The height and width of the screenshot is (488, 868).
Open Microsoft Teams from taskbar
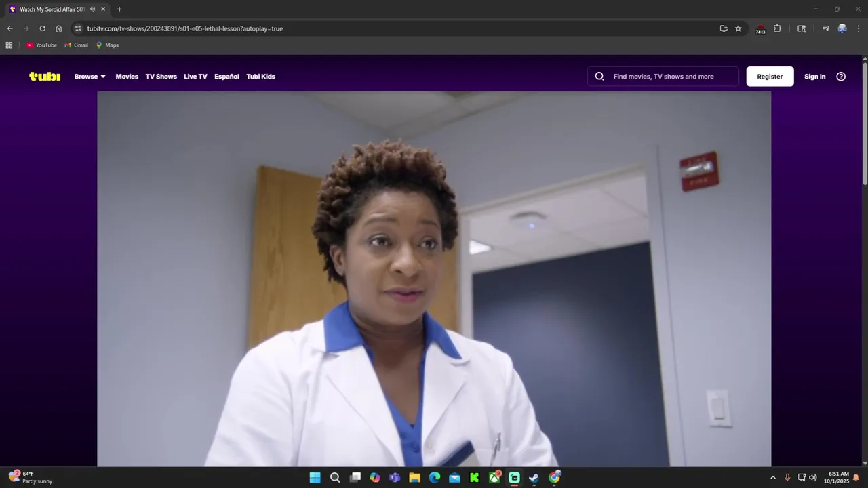click(395, 478)
